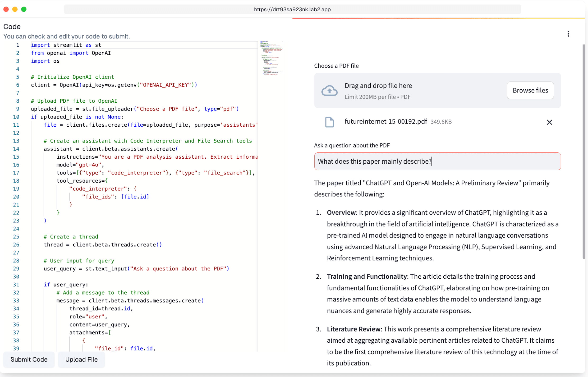Click line 29 st.text_input code
Screen dimensions: 588x377
pos(136,269)
